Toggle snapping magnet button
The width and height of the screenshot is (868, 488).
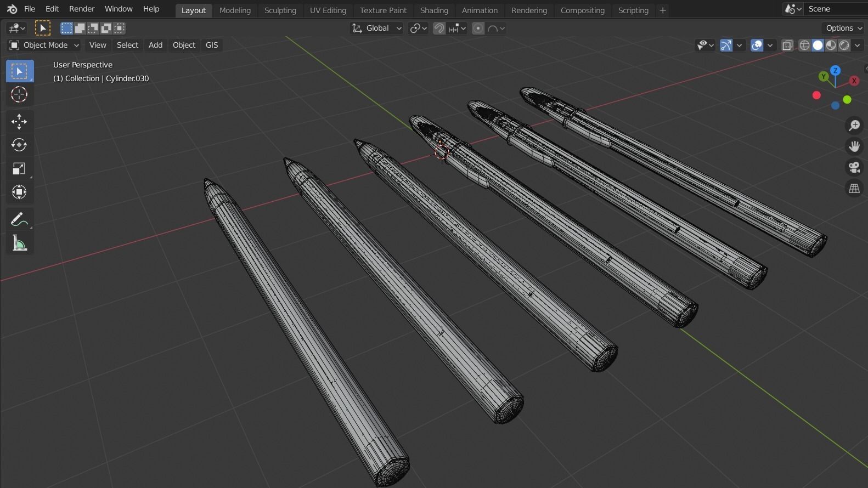point(439,28)
